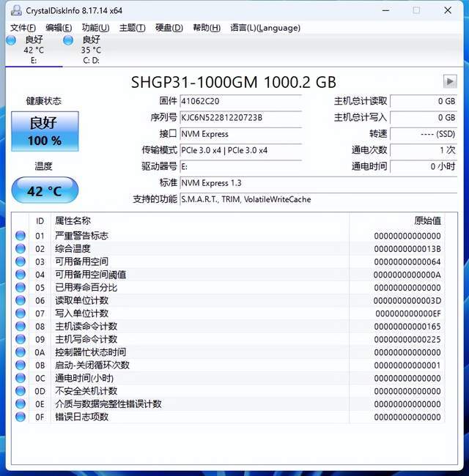
Task: Select the 严重警告标志 attribute name
Action: 82,236
